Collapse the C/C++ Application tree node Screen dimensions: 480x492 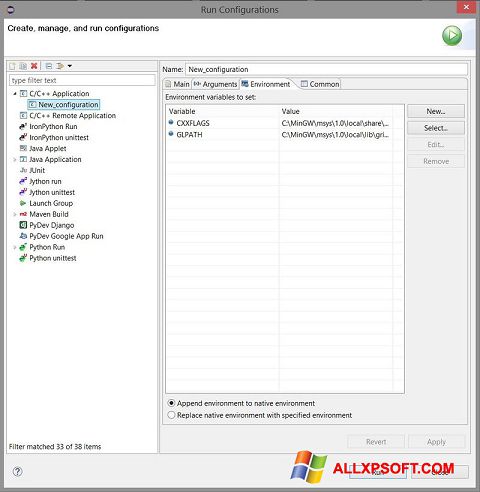[x=15, y=94]
